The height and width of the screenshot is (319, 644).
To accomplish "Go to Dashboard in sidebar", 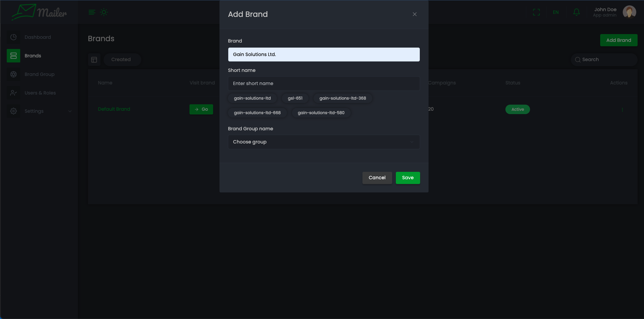I will [x=37, y=37].
